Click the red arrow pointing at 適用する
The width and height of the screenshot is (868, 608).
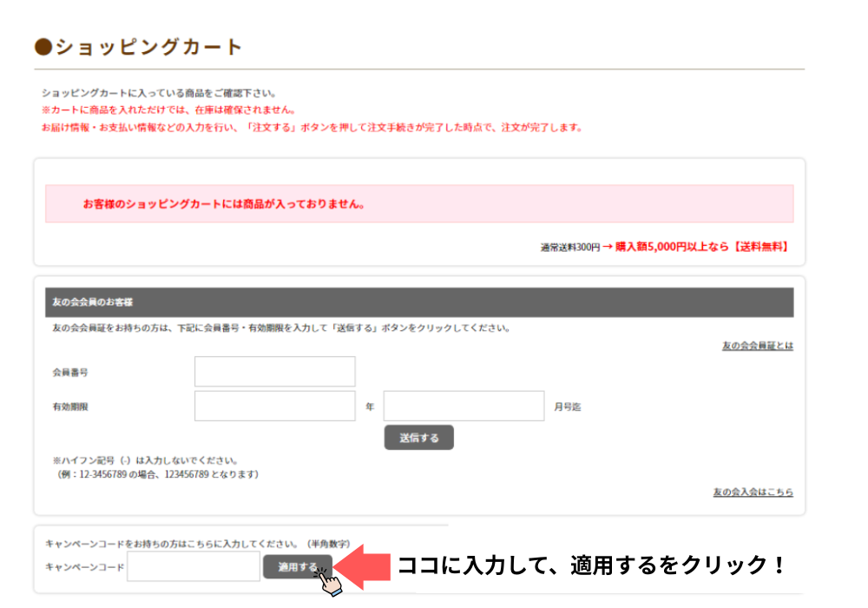point(363,566)
